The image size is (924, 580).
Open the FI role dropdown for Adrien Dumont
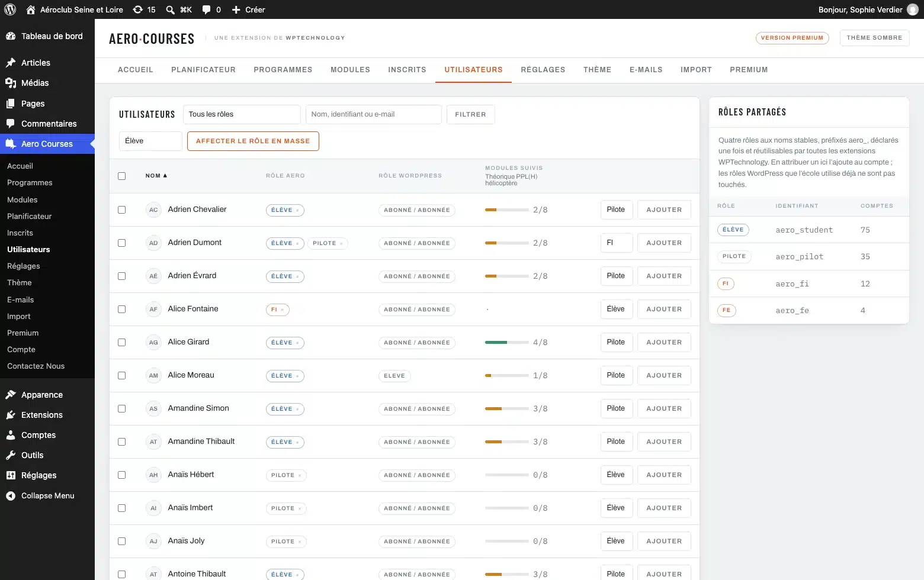tap(616, 243)
